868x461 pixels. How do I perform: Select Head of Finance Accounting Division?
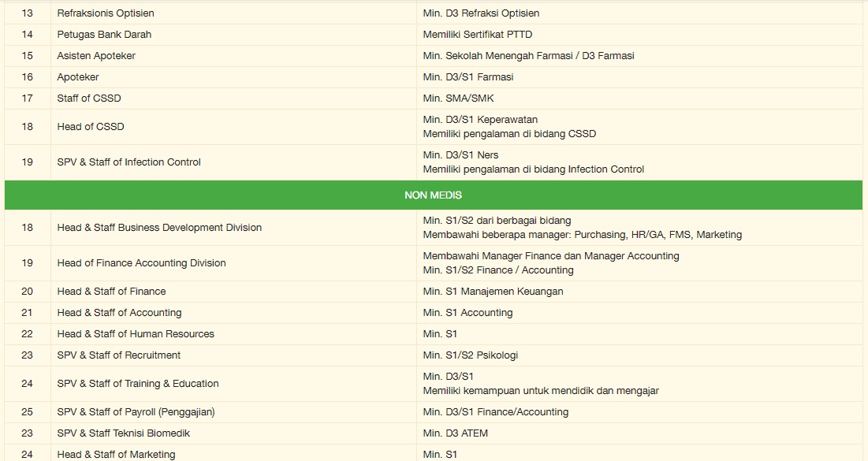[x=141, y=263]
